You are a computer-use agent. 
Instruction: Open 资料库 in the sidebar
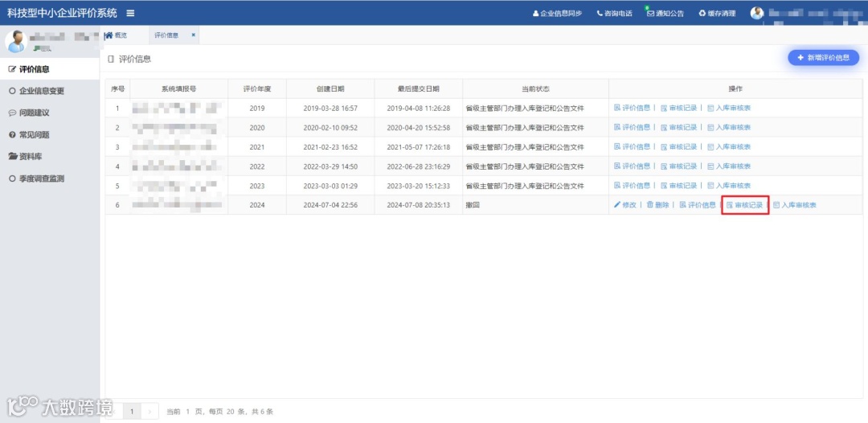point(50,157)
